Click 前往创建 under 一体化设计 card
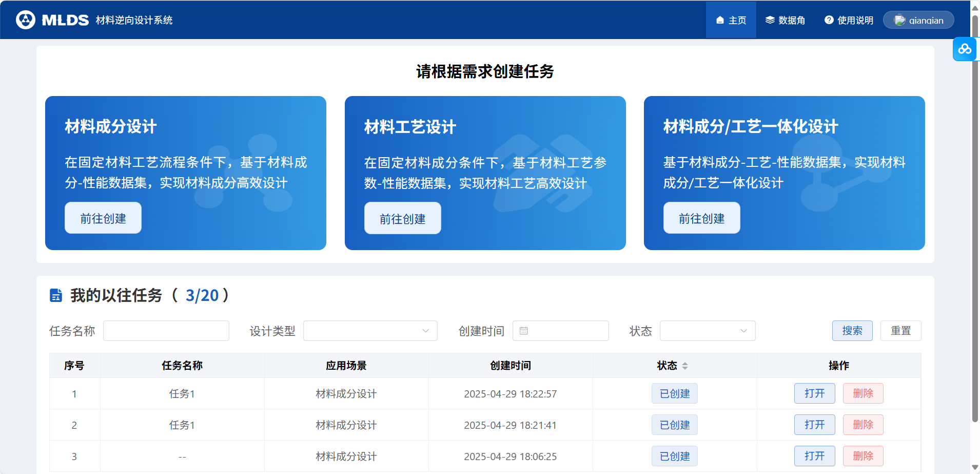This screenshot has width=980, height=474. tap(701, 218)
